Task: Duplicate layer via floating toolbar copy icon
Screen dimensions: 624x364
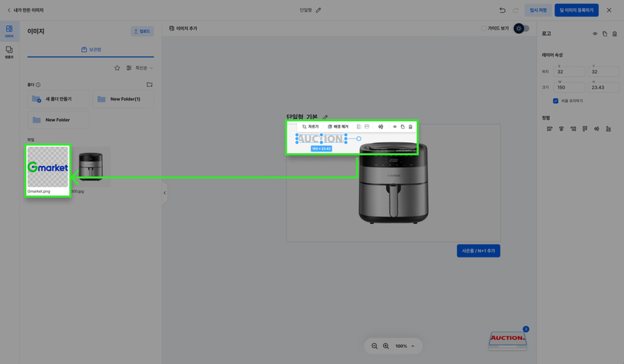Action: [x=403, y=127]
